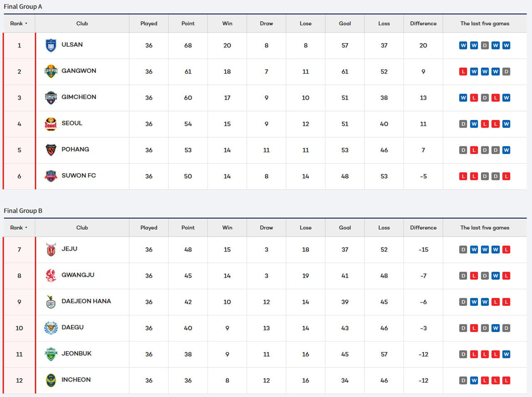This screenshot has height=397, width=532.
Task: Click the Gangwon club crest icon
Action: [x=51, y=72]
